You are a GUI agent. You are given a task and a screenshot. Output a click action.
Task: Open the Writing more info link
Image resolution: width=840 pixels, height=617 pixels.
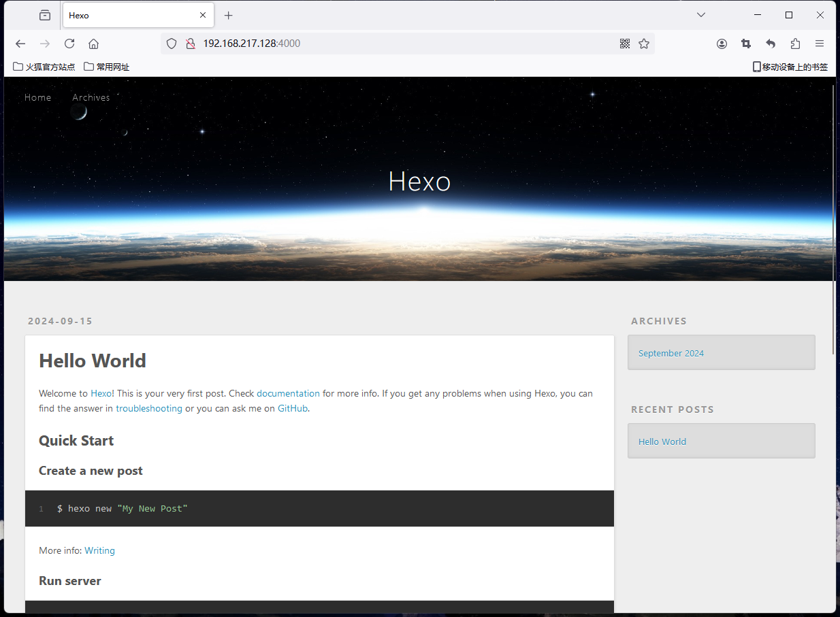99,550
